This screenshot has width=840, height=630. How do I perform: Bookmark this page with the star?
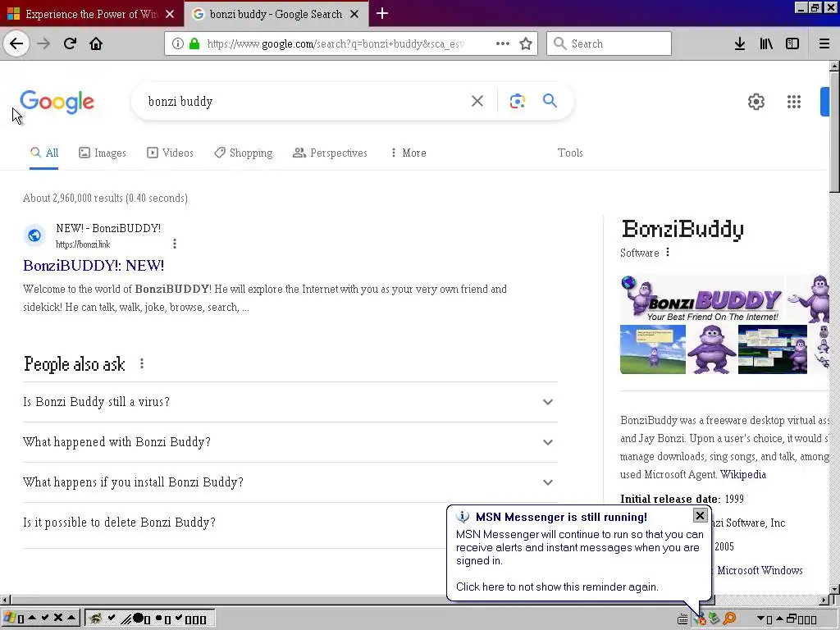[x=526, y=43]
